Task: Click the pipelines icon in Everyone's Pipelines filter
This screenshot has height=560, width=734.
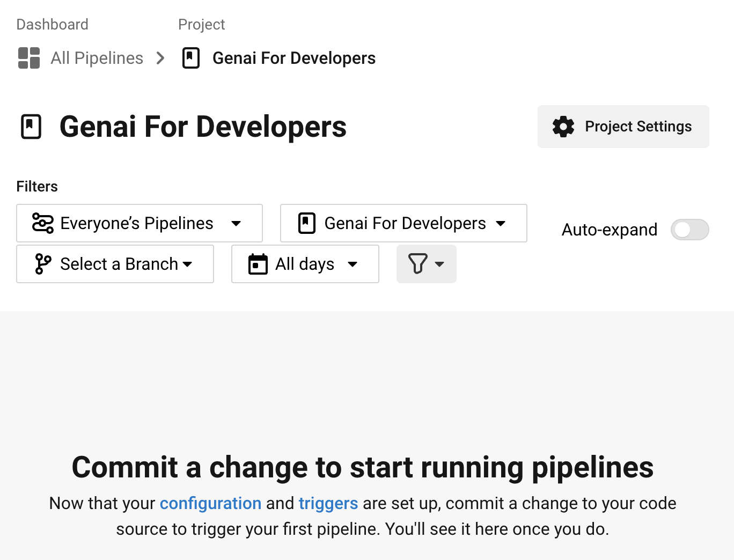Action: tap(43, 223)
